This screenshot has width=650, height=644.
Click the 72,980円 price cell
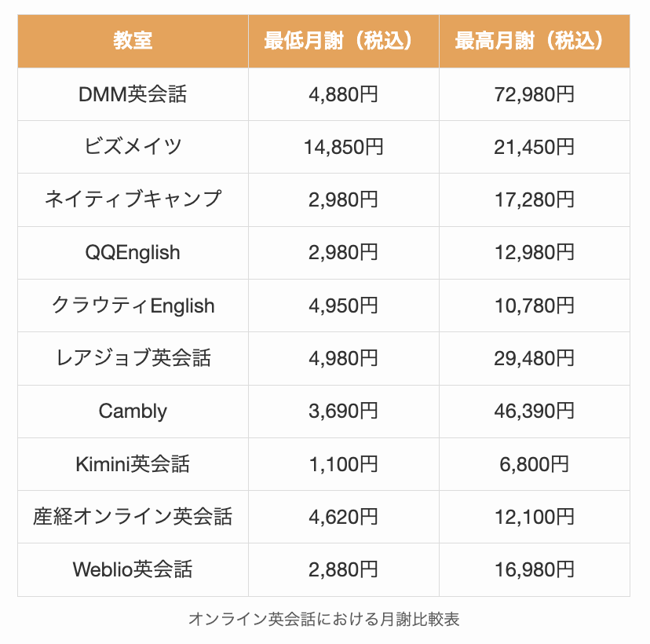coord(534,94)
